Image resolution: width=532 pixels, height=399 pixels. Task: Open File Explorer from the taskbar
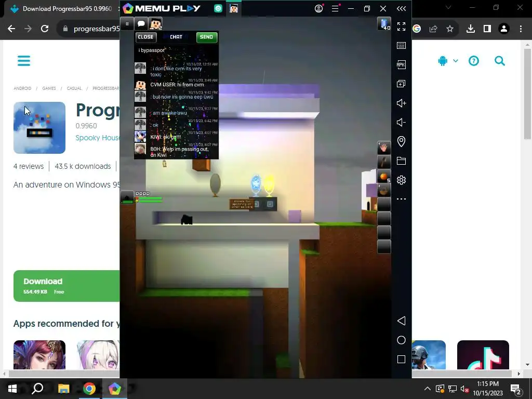[x=63, y=389]
